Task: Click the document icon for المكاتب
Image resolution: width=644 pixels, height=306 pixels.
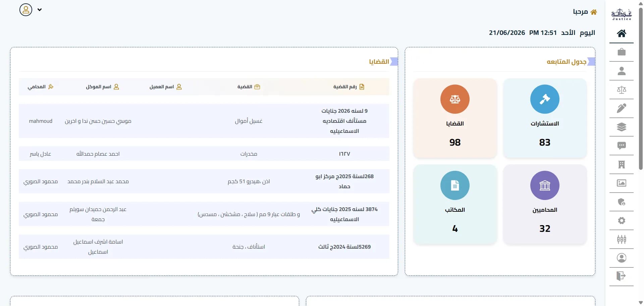Action: pos(455,185)
